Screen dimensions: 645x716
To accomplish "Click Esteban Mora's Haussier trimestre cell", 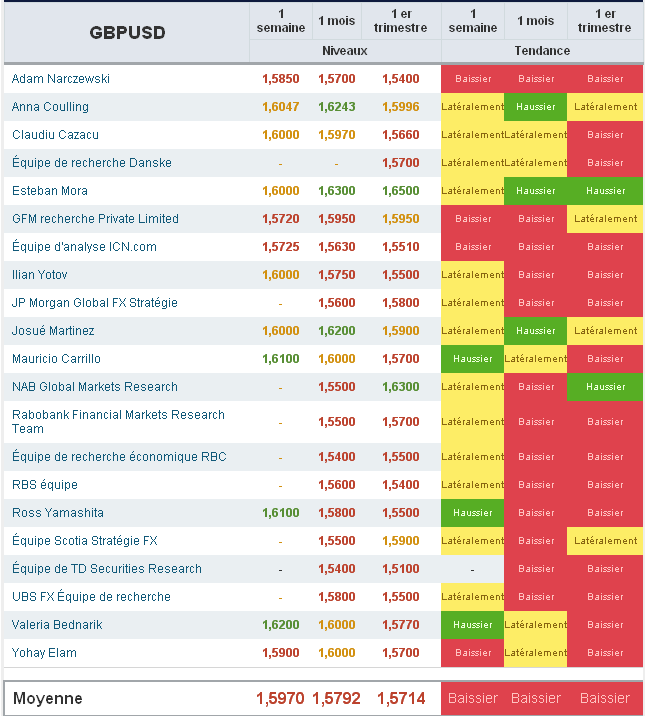I will pos(605,191).
